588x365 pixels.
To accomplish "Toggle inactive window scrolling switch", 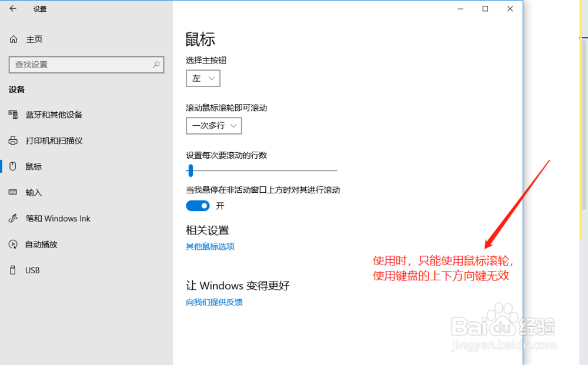I will coord(198,206).
